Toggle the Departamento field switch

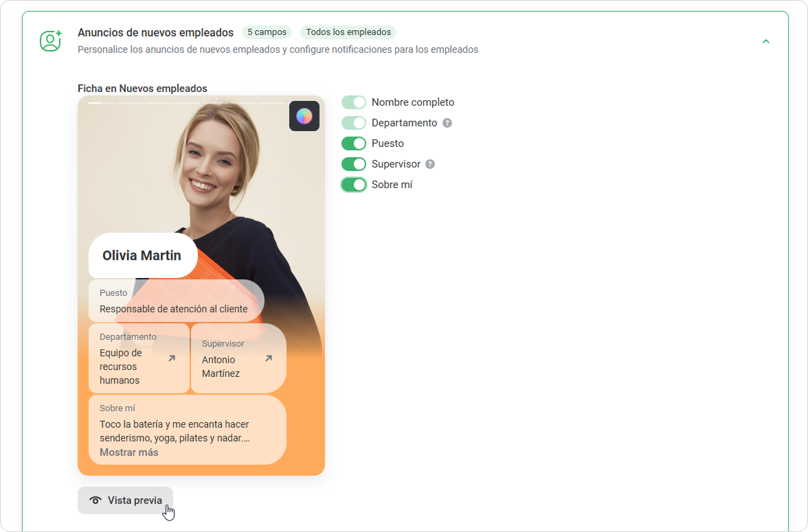pos(354,123)
